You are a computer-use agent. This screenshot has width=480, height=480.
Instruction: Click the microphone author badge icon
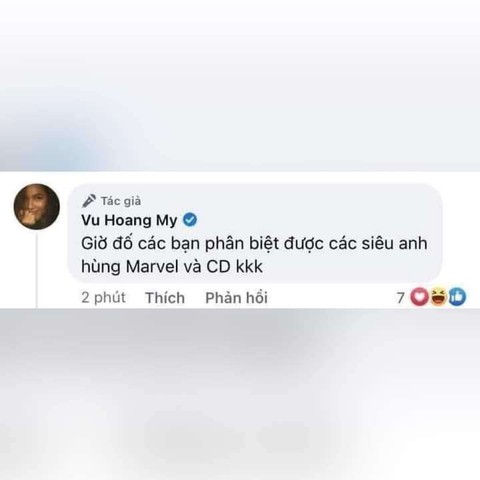(x=89, y=201)
